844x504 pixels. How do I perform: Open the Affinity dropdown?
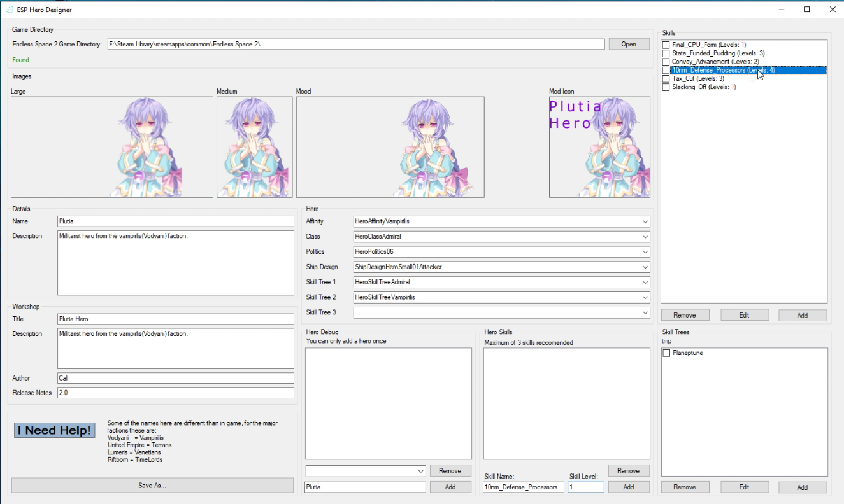645,221
